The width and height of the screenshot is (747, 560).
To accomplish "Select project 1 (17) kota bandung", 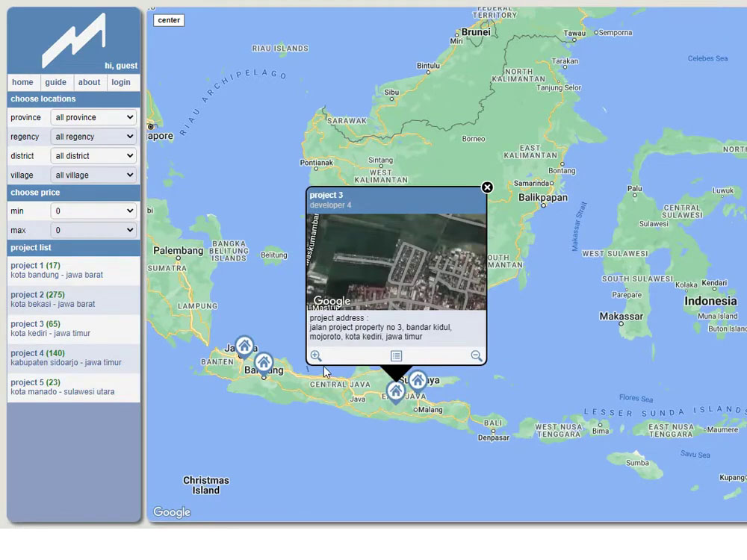I will tap(74, 270).
